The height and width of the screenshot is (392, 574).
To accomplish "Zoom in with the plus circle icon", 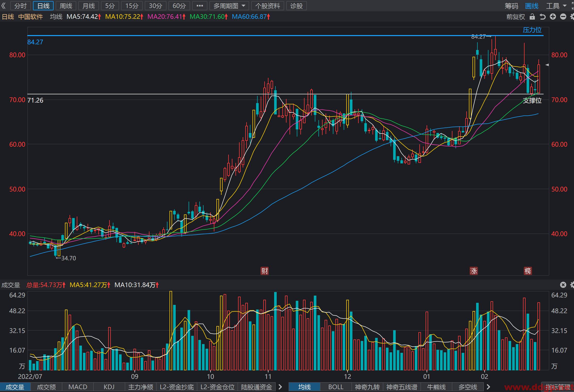I will (553, 17).
